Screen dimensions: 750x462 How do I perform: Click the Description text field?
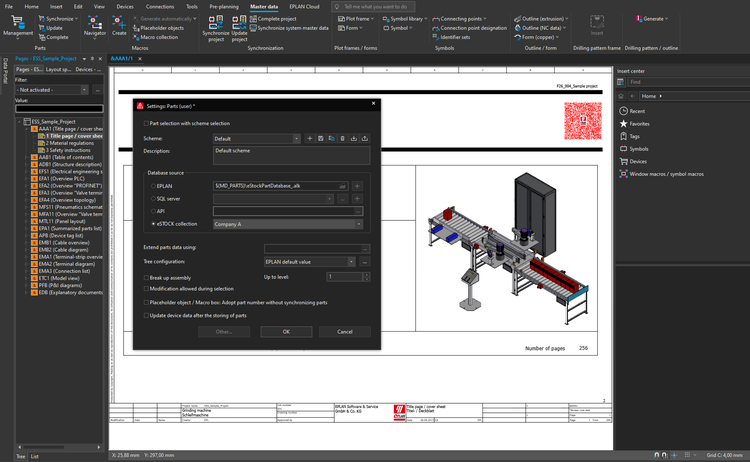click(290, 155)
